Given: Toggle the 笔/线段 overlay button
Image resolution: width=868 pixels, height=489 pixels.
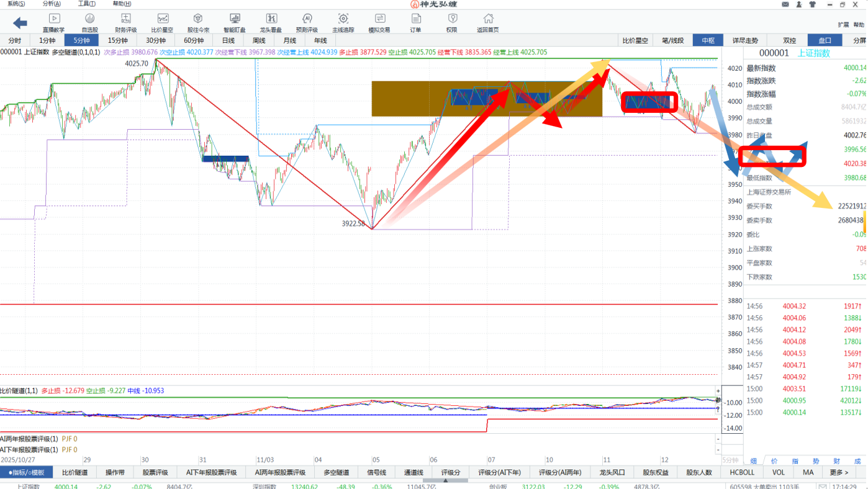Looking at the screenshot, I should click(x=672, y=40).
